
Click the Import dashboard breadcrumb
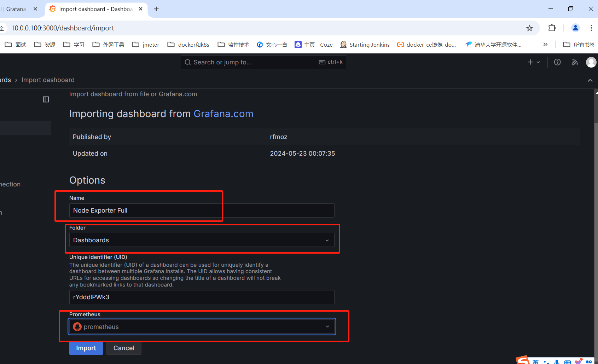(48, 80)
